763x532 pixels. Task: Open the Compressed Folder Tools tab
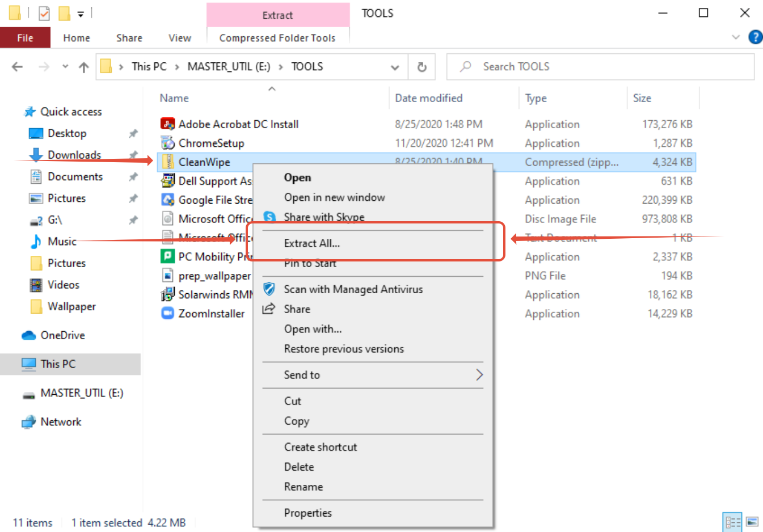[277, 38]
